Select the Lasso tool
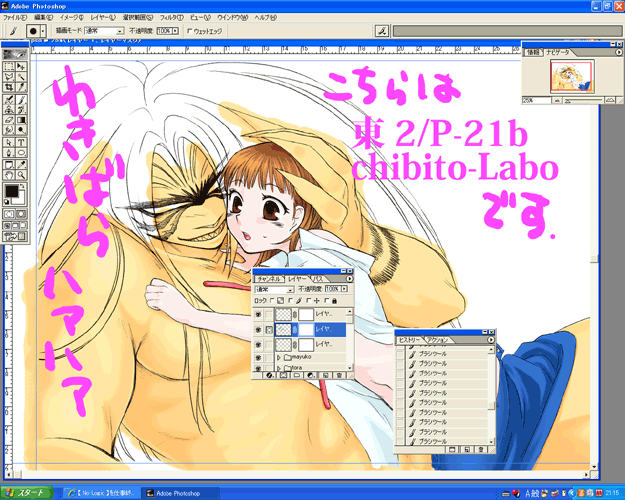The image size is (625, 500). (x=9, y=76)
